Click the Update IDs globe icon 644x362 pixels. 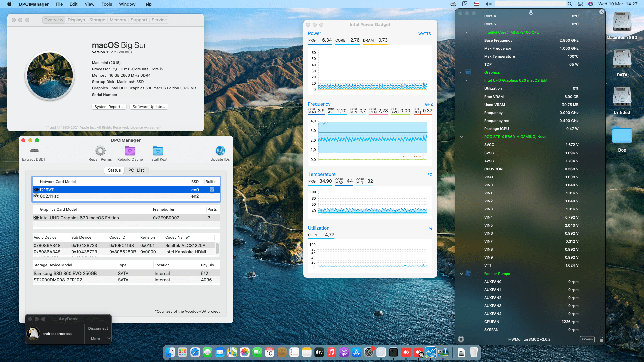220,150
